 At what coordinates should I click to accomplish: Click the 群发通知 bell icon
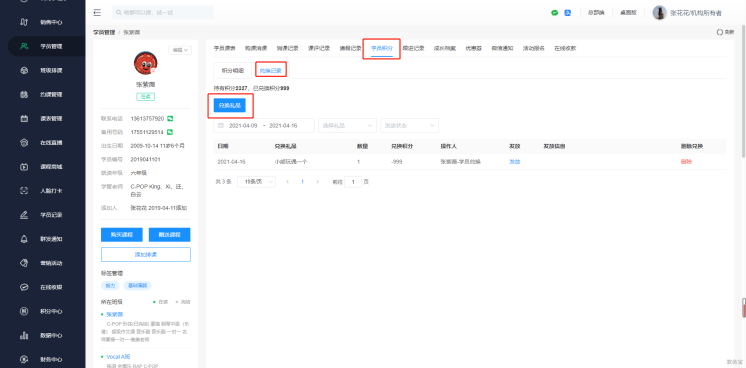[x=24, y=239]
